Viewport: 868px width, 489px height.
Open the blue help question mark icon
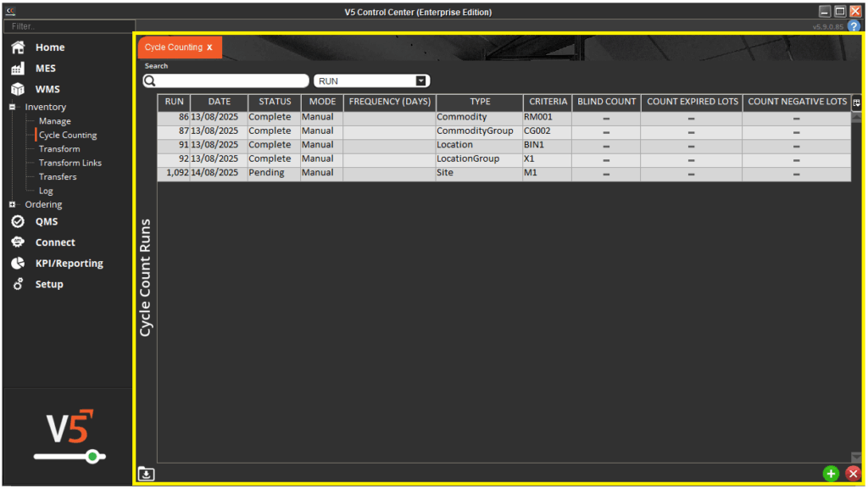point(854,26)
